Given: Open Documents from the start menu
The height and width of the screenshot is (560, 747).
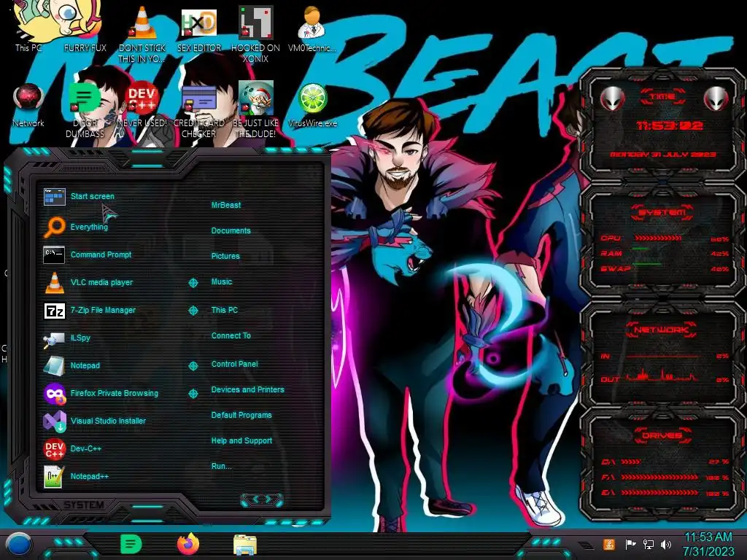Looking at the screenshot, I should 231,230.
